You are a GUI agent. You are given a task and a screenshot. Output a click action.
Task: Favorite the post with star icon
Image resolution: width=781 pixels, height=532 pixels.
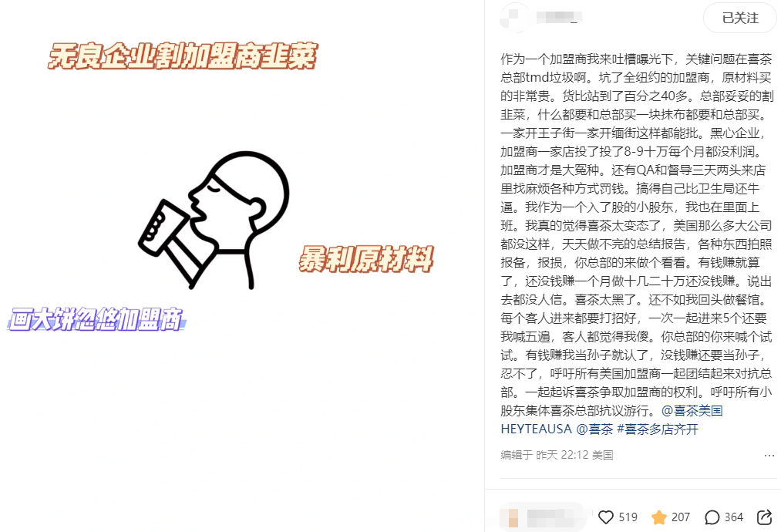(658, 517)
